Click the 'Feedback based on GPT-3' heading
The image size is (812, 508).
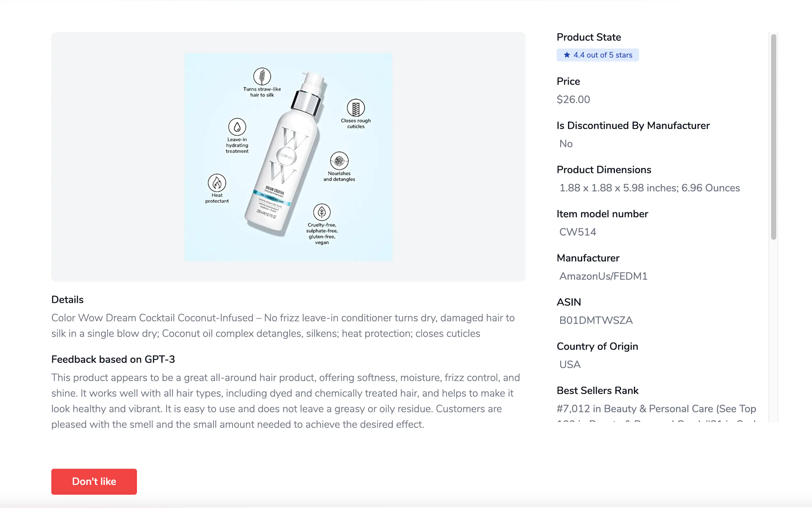(113, 359)
